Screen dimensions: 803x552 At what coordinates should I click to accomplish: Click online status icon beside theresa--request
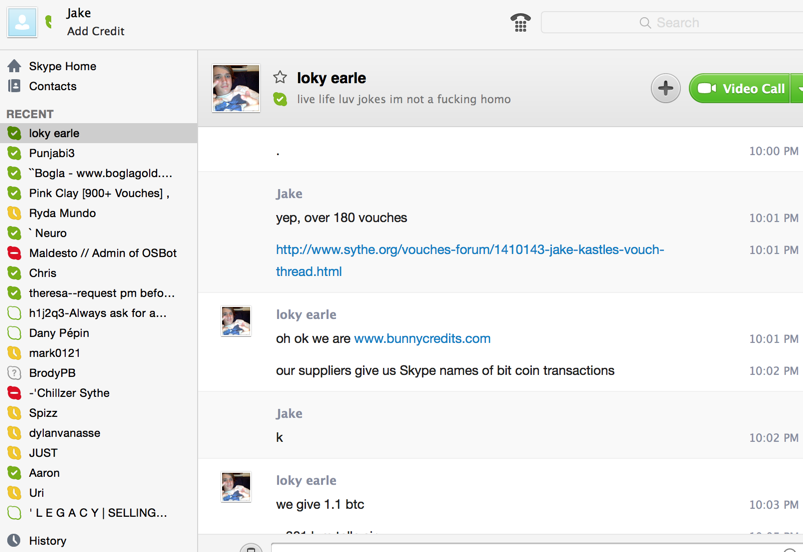click(x=14, y=293)
